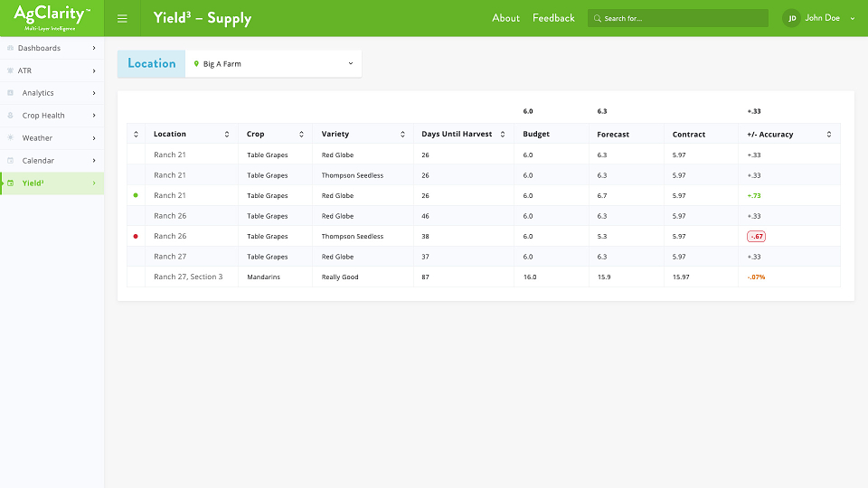Click the hamburger menu icon
Viewport: 868px width, 488px height.
pyautogui.click(x=122, y=18)
